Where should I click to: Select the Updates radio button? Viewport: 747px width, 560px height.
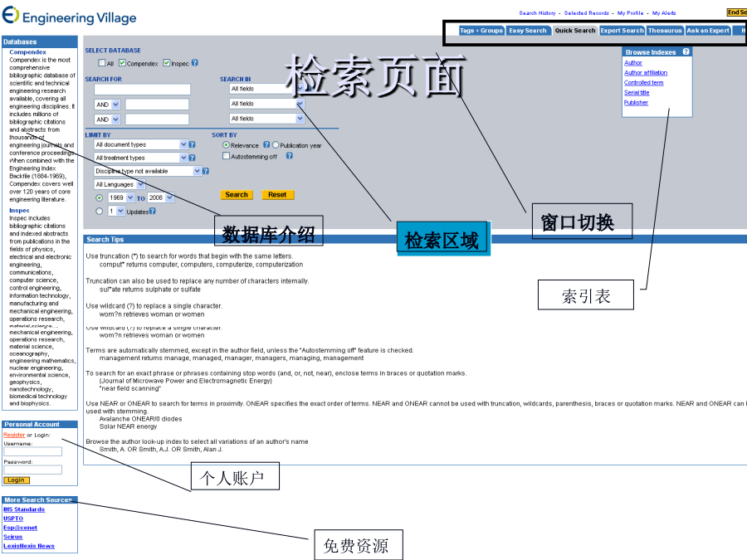click(x=99, y=211)
